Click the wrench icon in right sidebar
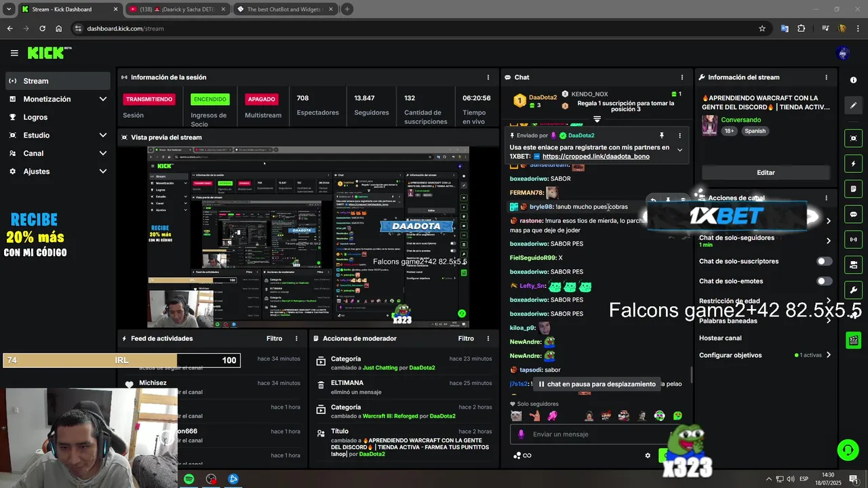Screen dimensions: 868x488 [853, 290]
